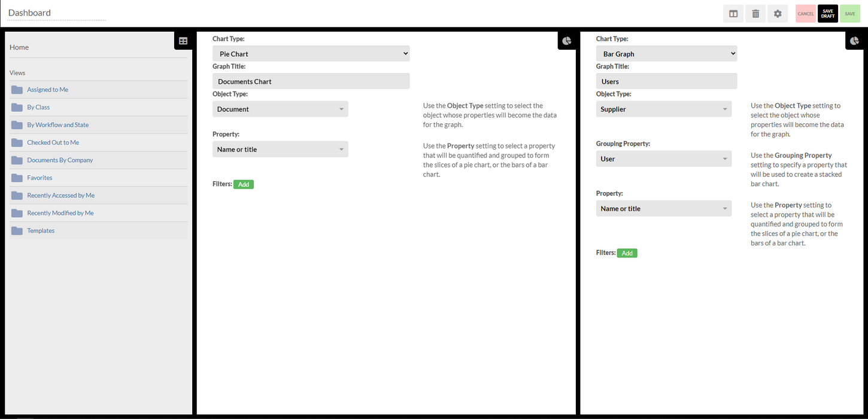Expand the Supplier object type dropdown

(663, 109)
